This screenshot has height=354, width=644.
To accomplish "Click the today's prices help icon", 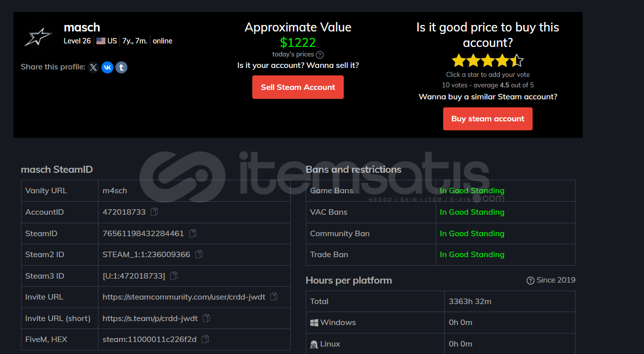I will (x=320, y=54).
